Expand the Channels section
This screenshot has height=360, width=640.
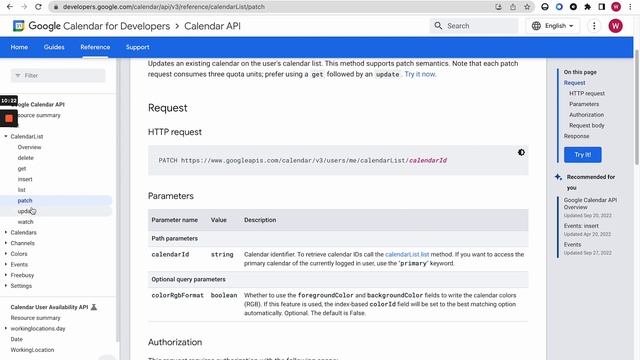click(x=6, y=243)
